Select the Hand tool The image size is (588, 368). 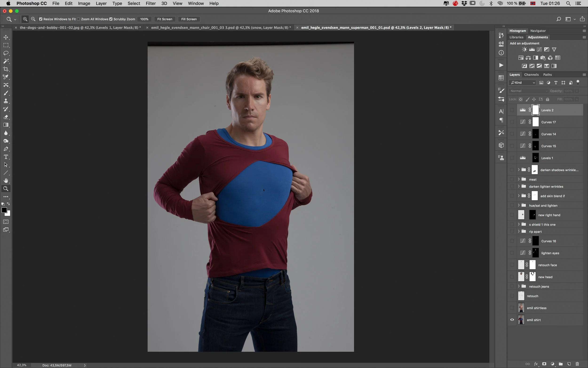[x=6, y=181]
